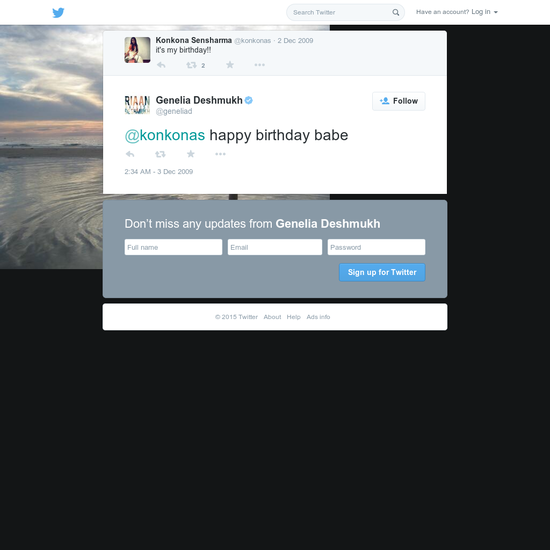The image size is (550, 550).
Task: Favorite the "it's my birthday!!" tweet
Action: (230, 65)
